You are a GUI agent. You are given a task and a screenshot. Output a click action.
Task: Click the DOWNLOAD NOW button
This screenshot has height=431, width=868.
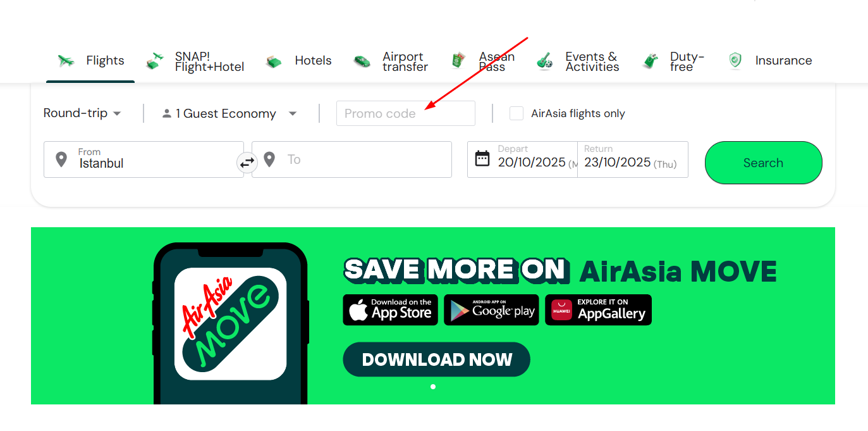click(x=436, y=359)
